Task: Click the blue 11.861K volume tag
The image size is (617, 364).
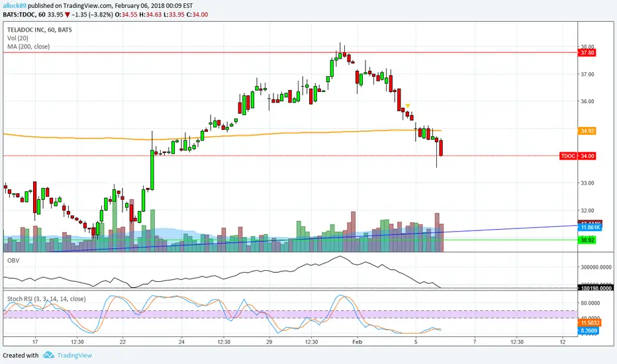Action: (590, 228)
